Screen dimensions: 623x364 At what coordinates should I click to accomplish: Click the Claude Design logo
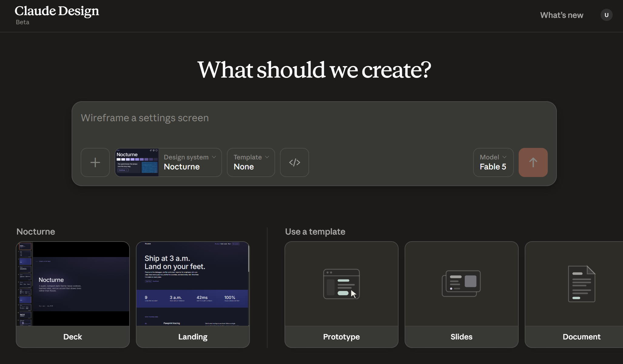57,11
